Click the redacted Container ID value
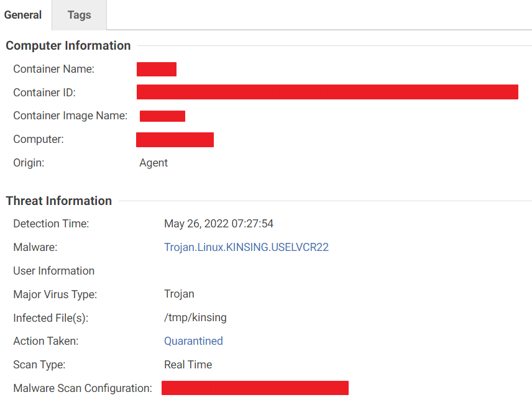Screen dimensions: 532x405 [x=327, y=92]
